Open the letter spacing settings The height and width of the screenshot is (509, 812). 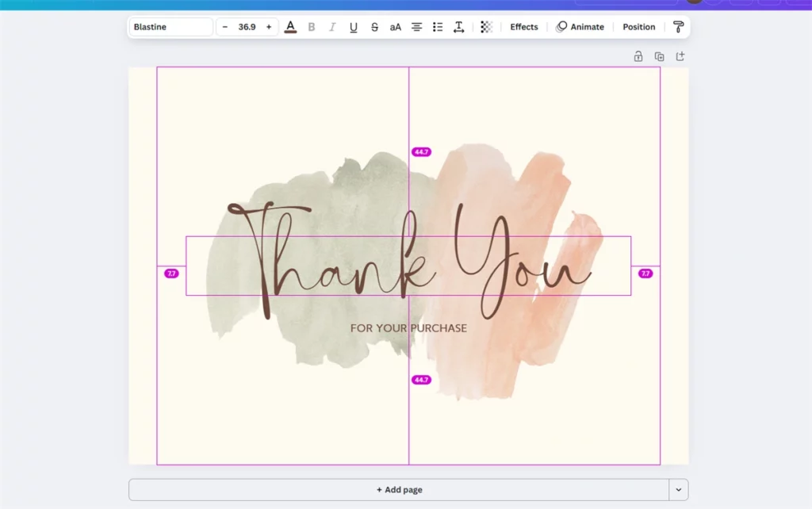(x=458, y=26)
